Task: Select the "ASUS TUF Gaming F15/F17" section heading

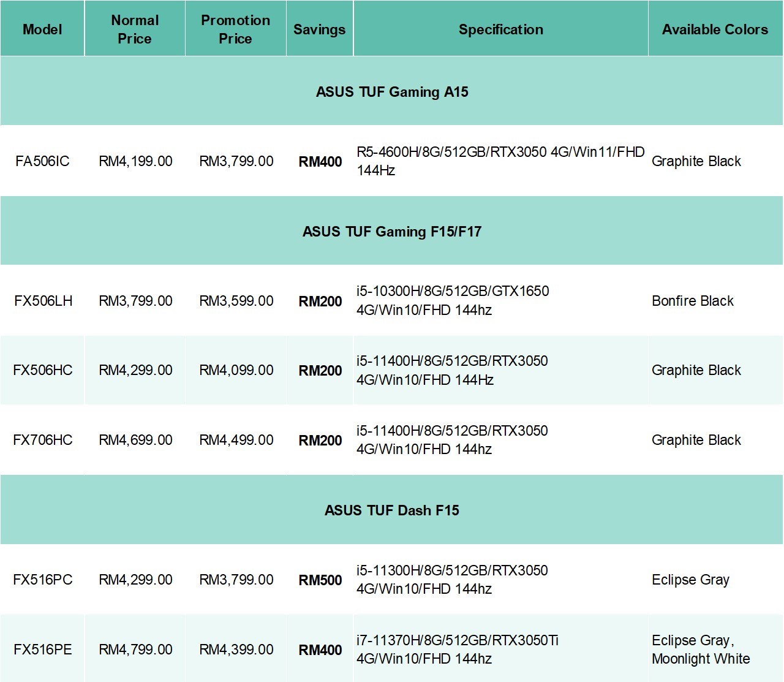Action: pos(392,232)
